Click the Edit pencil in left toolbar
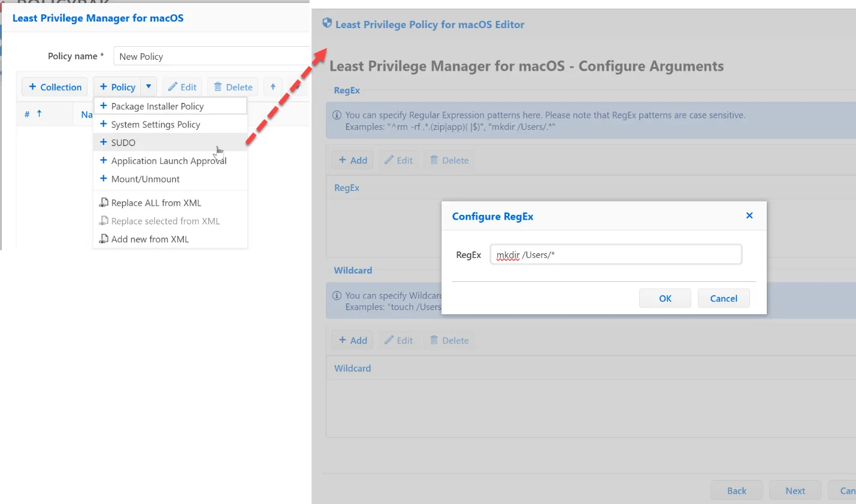 [x=183, y=87]
